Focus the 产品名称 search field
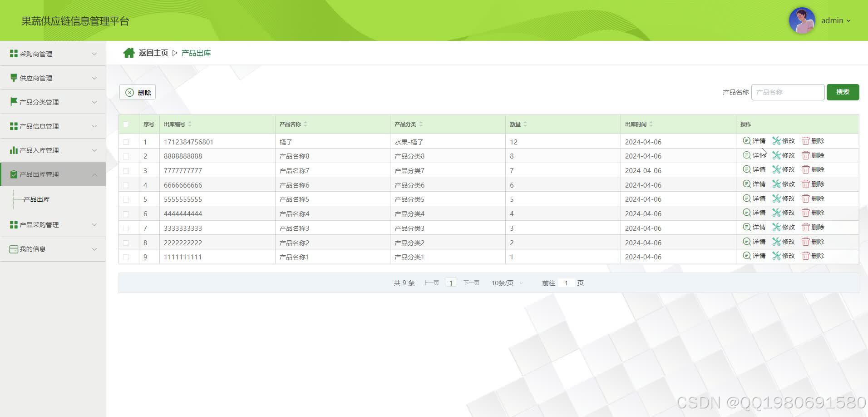Image resolution: width=868 pixels, height=417 pixels. click(x=788, y=92)
